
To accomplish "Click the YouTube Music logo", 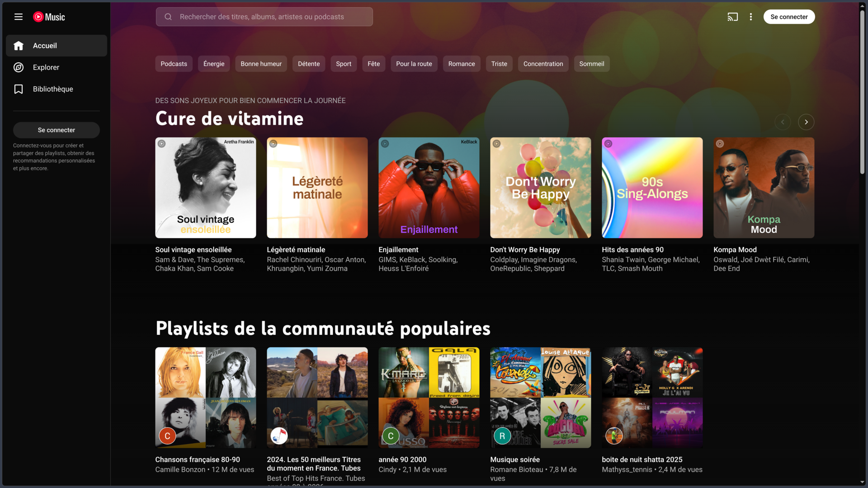I will (49, 17).
